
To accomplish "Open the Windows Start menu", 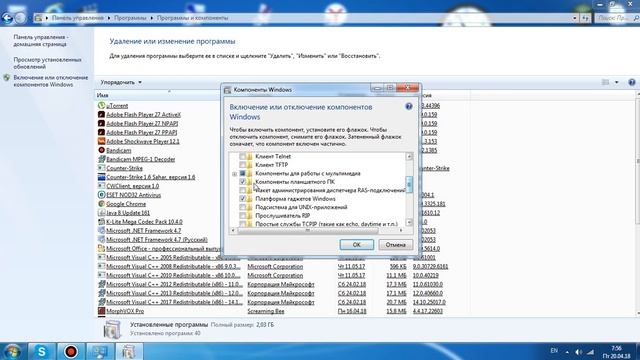I will point(12,351).
